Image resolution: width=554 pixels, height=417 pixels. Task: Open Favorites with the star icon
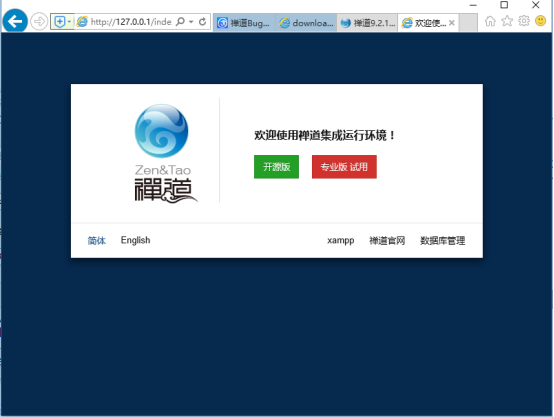507,21
